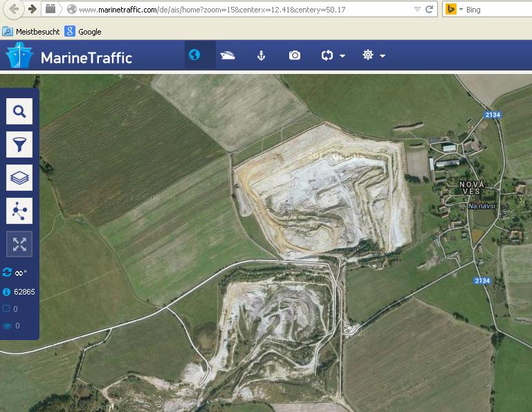
Task: Click the MarineTraffic logo
Action: (69, 57)
